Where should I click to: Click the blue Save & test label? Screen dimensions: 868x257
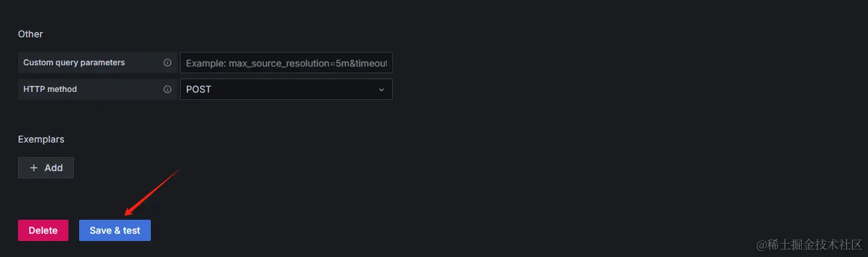click(x=115, y=230)
